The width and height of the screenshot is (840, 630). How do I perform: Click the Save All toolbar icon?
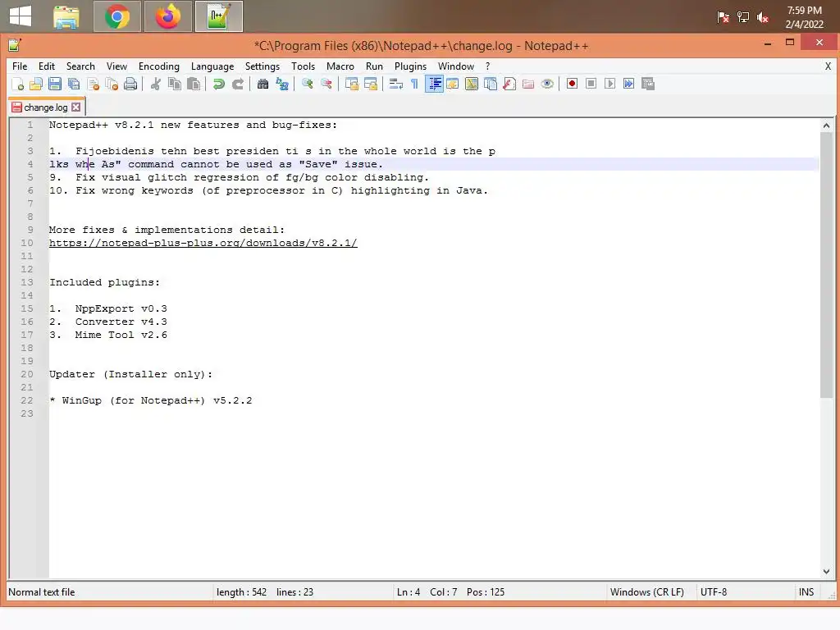tap(74, 84)
